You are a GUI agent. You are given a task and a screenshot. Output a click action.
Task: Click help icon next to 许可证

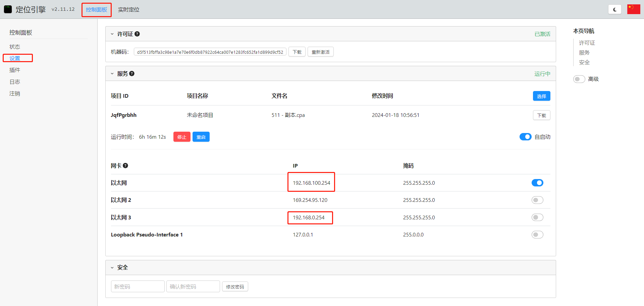[x=137, y=34]
